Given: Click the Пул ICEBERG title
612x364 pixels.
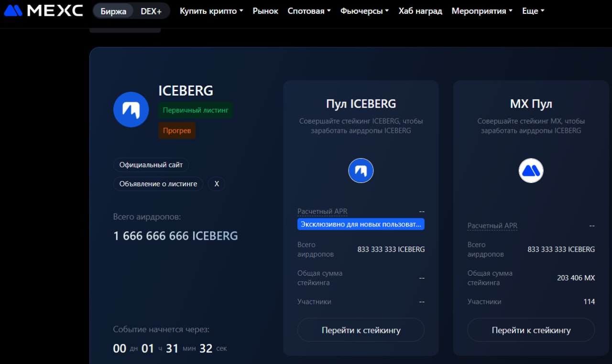Looking at the screenshot, I should [361, 104].
